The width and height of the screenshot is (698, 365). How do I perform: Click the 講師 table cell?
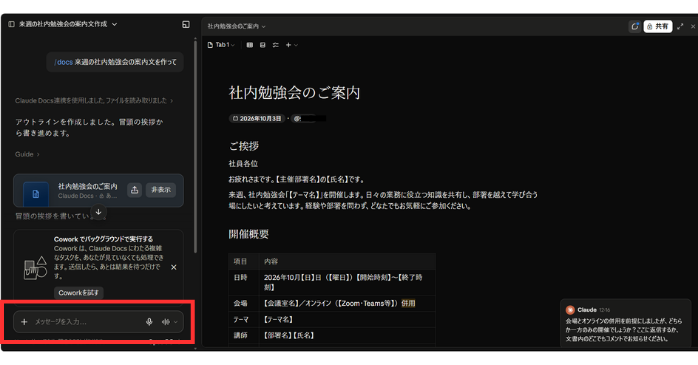click(x=243, y=335)
